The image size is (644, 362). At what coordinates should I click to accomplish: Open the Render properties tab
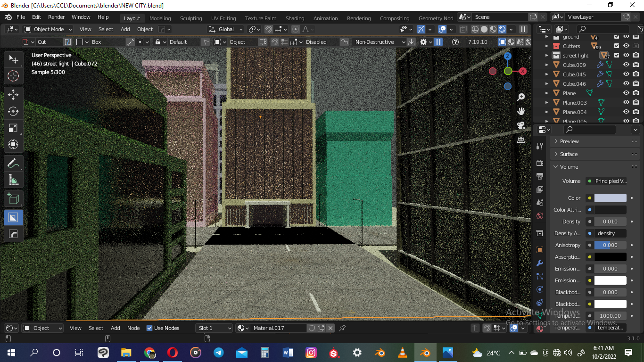[x=540, y=163]
